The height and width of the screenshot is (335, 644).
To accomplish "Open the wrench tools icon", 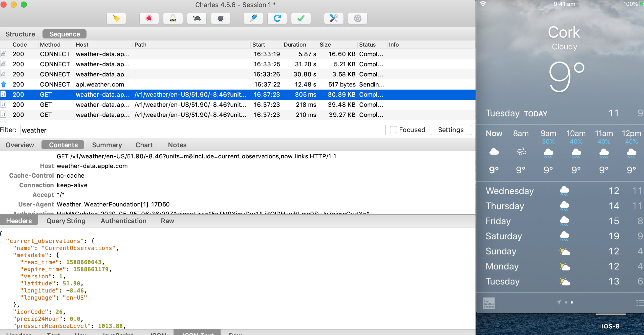I will point(334,18).
